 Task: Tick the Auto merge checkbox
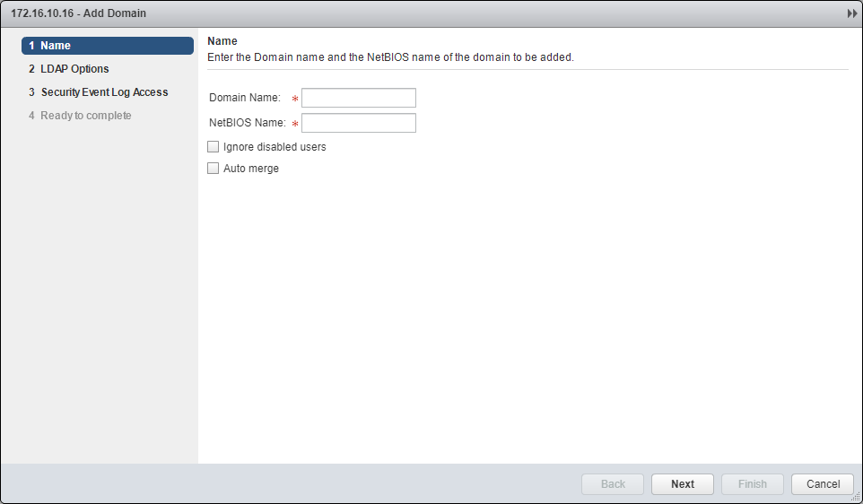coord(214,169)
